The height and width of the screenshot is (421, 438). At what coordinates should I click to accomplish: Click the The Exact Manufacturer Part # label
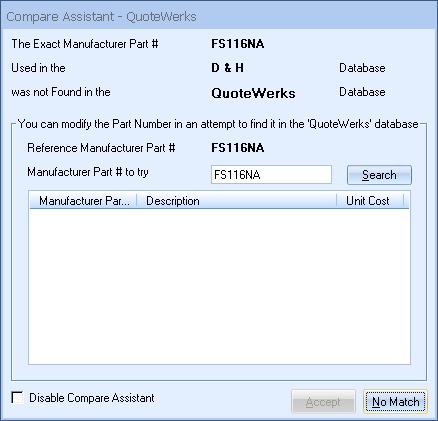point(85,44)
